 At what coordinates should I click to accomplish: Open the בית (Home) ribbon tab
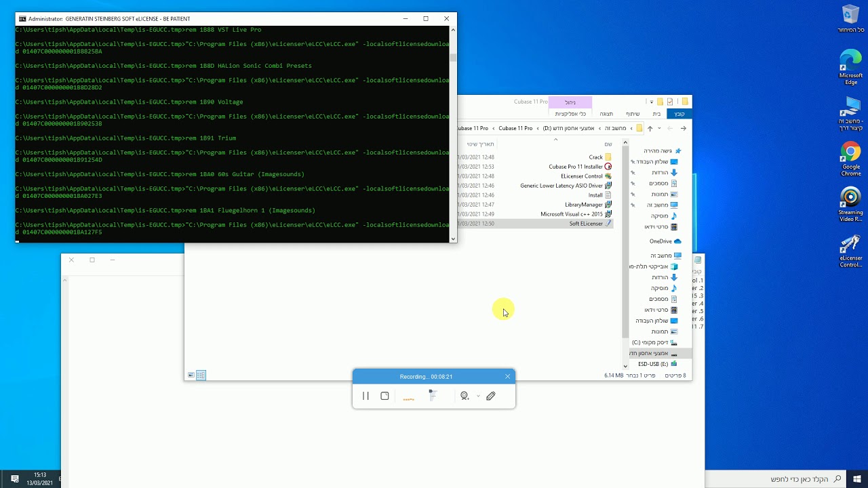(x=656, y=114)
